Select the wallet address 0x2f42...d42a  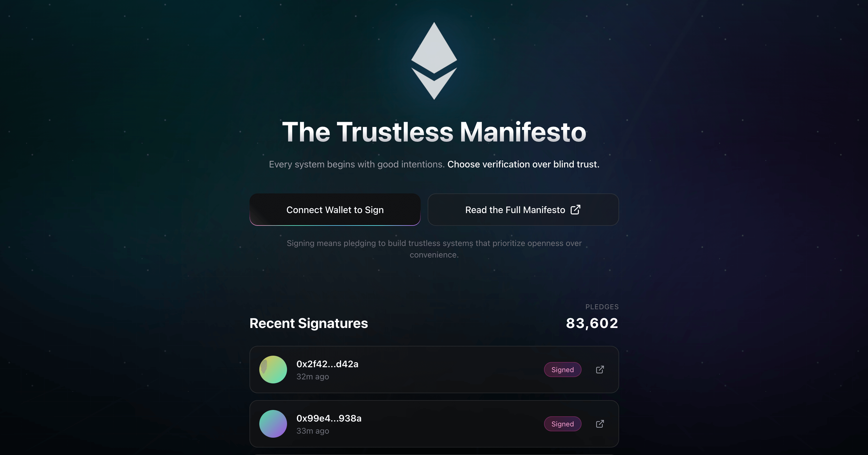pos(327,364)
